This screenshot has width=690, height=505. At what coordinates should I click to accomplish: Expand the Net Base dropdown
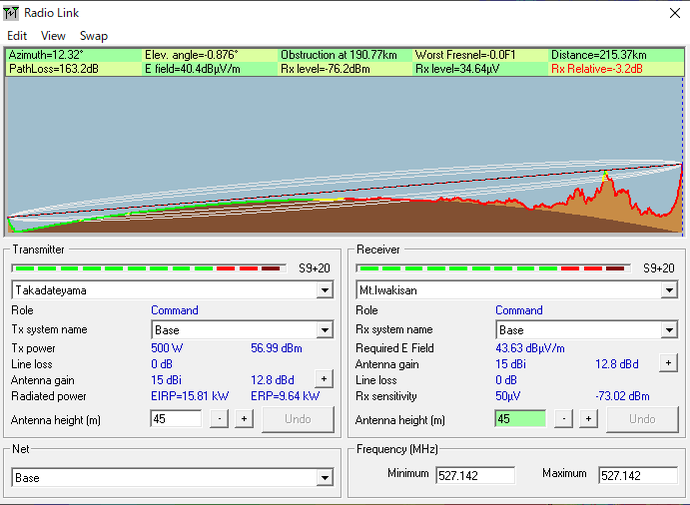(x=325, y=478)
